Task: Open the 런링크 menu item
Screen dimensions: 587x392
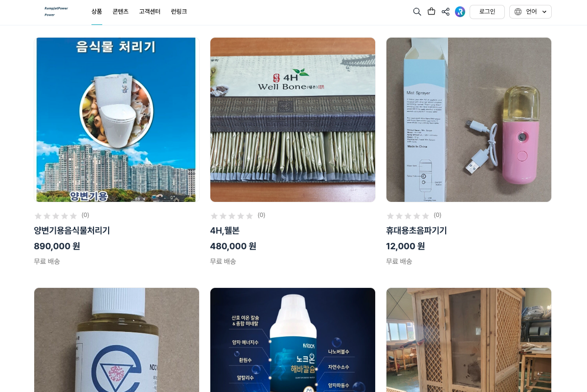Action: pos(179,12)
